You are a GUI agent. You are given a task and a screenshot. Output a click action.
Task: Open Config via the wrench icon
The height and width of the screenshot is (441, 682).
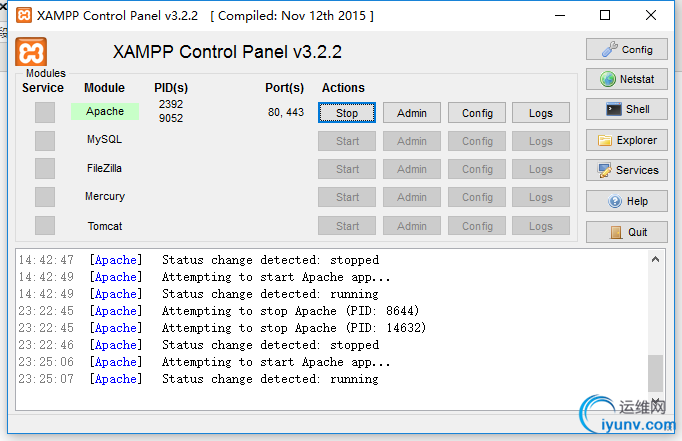coord(610,49)
